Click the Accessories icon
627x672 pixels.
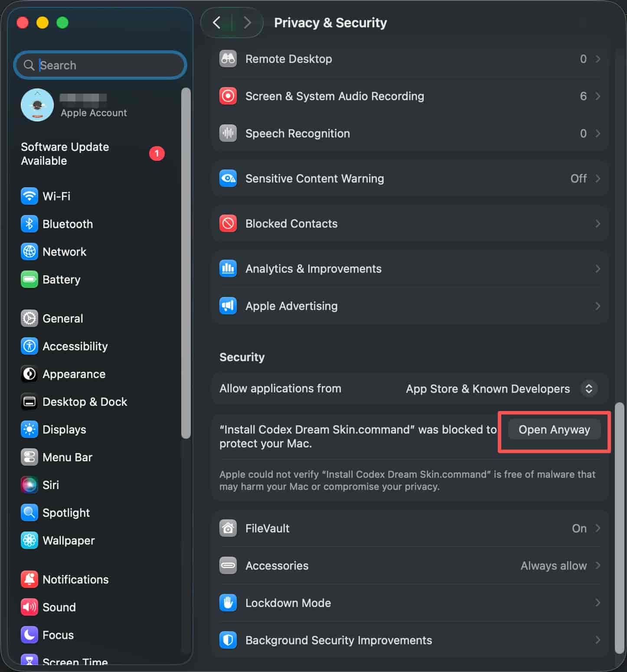point(228,565)
